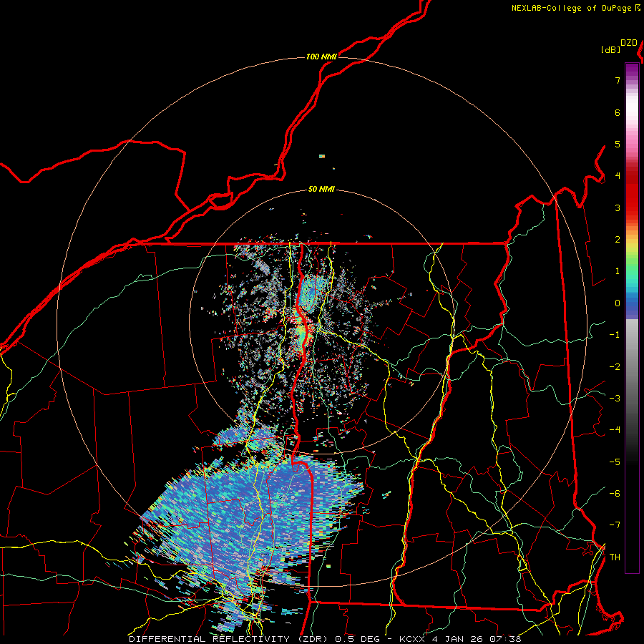This screenshot has width=644, height=644.
Task: Click the 2 value on the color scale
Action: tap(618, 240)
